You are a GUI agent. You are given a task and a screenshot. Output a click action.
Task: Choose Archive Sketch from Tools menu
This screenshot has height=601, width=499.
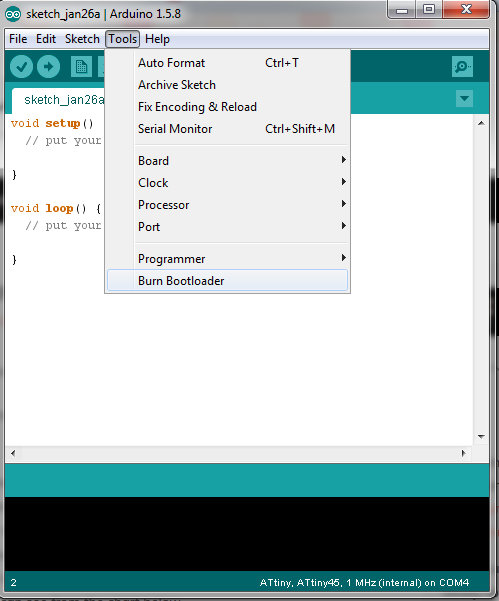227,85
